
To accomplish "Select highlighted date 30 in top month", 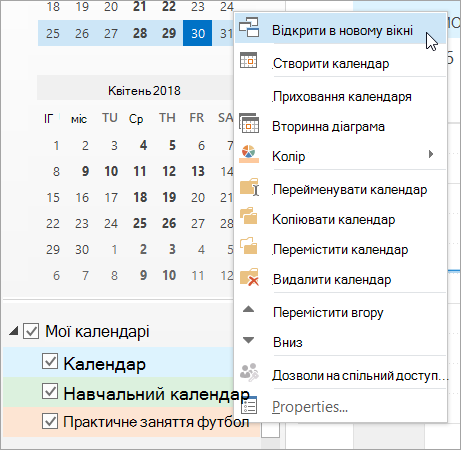I will 197,33.
